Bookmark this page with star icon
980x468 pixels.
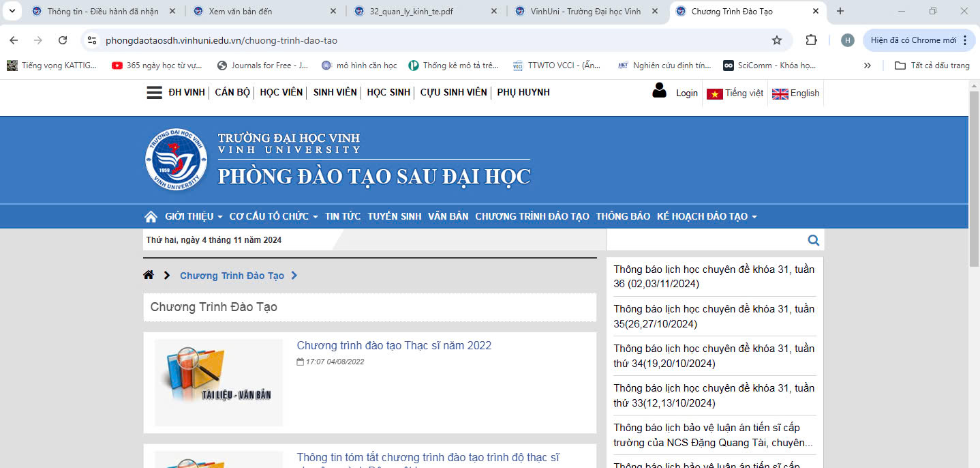click(777, 40)
